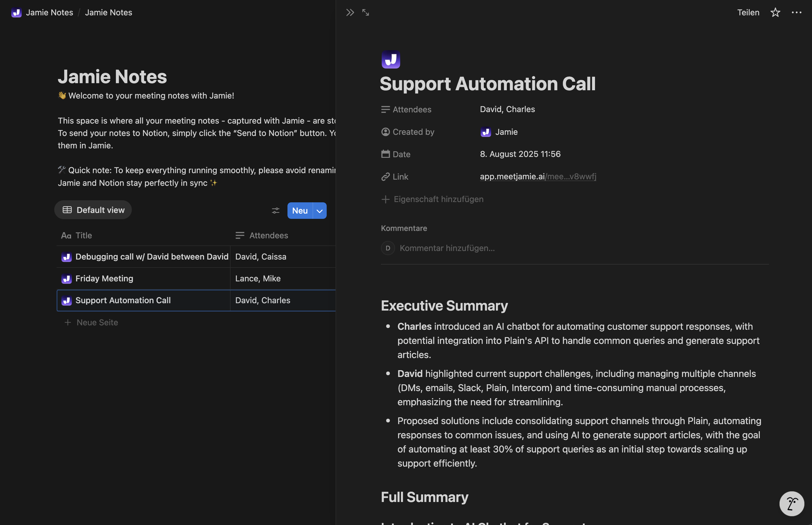The width and height of the screenshot is (812, 525).
Task: Click the David, Charles cell in the table
Action: coord(283,301)
